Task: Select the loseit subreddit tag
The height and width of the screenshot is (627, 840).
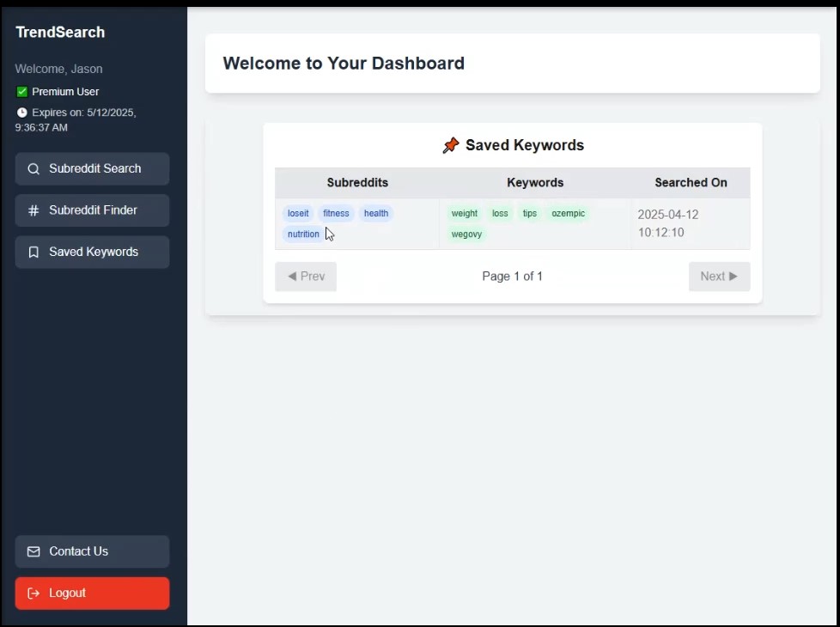Action: 298,213
